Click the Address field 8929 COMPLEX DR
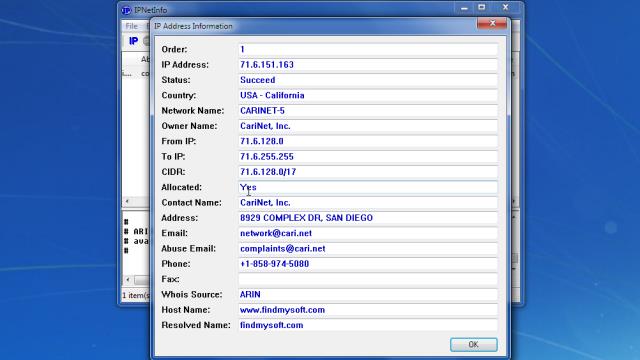Image resolution: width=640 pixels, height=360 pixels. pyautogui.click(x=368, y=218)
